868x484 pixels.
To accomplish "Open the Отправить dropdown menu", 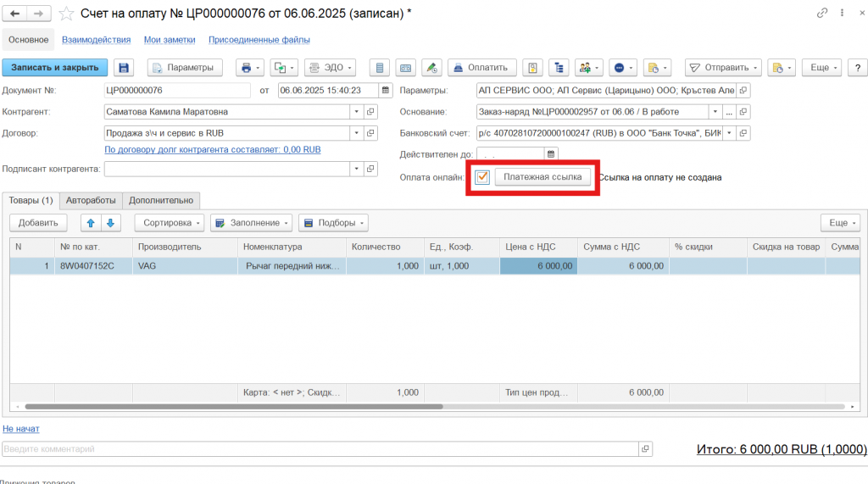I will click(x=723, y=68).
